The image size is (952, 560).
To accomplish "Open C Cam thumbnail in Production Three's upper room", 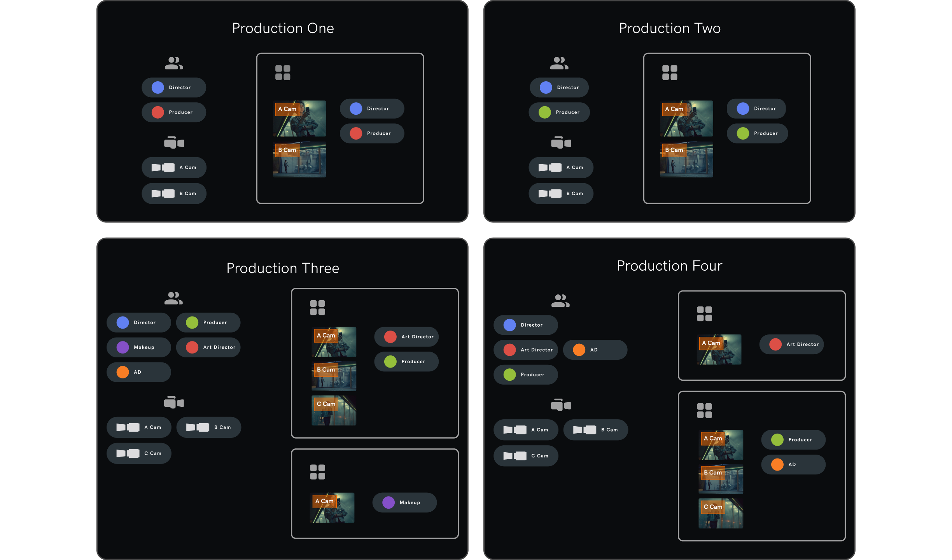I will point(334,411).
